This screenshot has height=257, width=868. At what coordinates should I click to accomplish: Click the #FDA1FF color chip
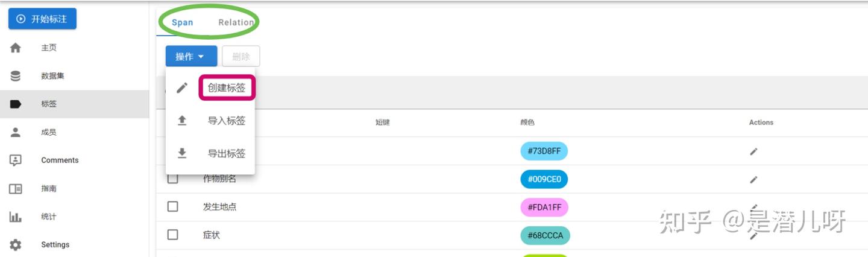click(544, 208)
